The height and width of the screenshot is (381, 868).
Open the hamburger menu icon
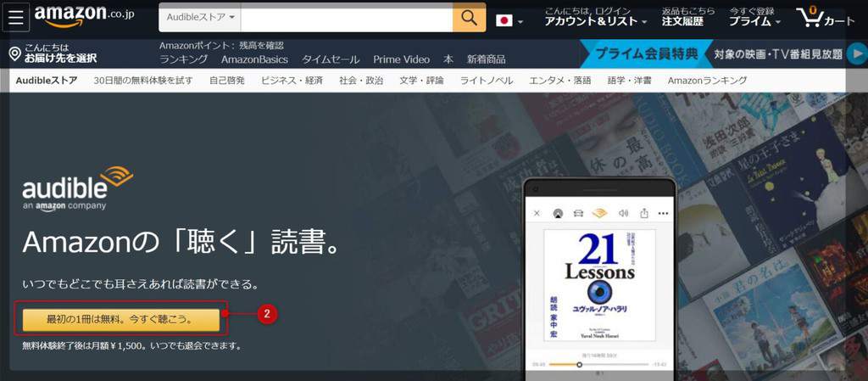tap(16, 18)
